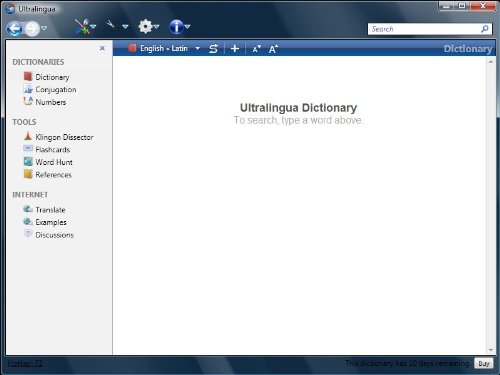The height and width of the screenshot is (375, 500).
Task: Minimize the Ultralingua window
Action: (446, 6)
